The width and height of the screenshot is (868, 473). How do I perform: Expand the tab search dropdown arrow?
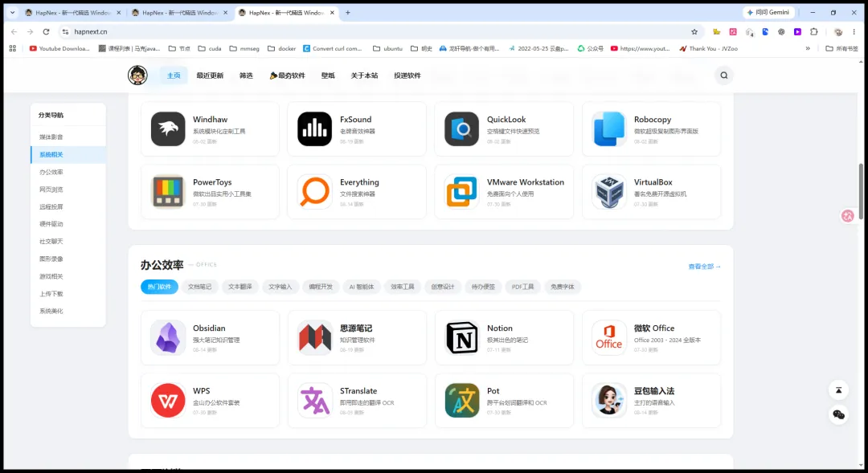[x=12, y=12]
